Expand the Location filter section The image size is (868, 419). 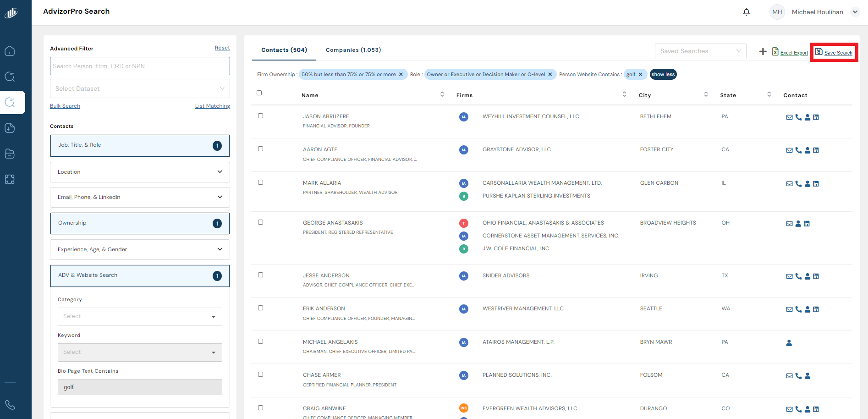tap(140, 172)
